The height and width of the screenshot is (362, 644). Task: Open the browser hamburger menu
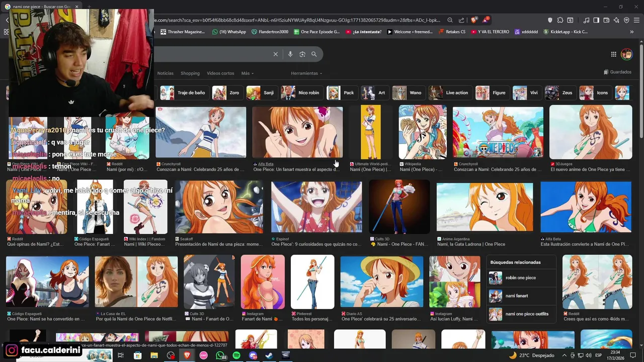tap(636, 20)
